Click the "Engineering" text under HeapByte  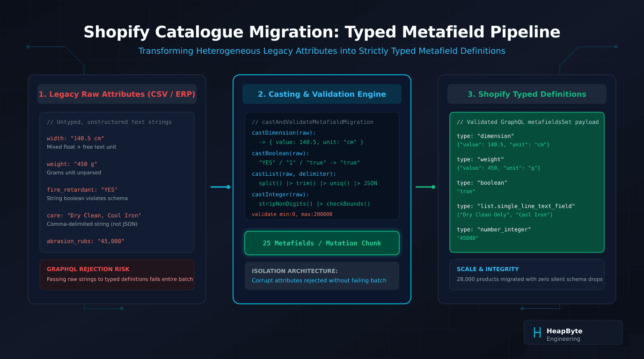[563, 339]
